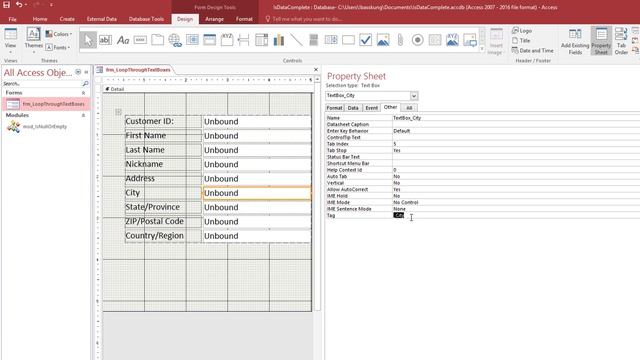This screenshot has width=640, height=360.
Task: Pick the Rectangle control
Action: coord(348,40)
